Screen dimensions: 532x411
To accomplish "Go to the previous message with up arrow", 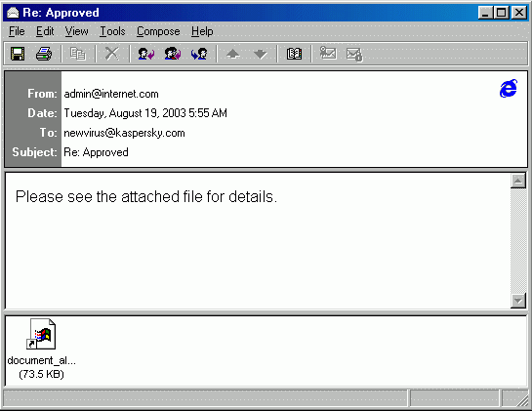I will coord(233,54).
